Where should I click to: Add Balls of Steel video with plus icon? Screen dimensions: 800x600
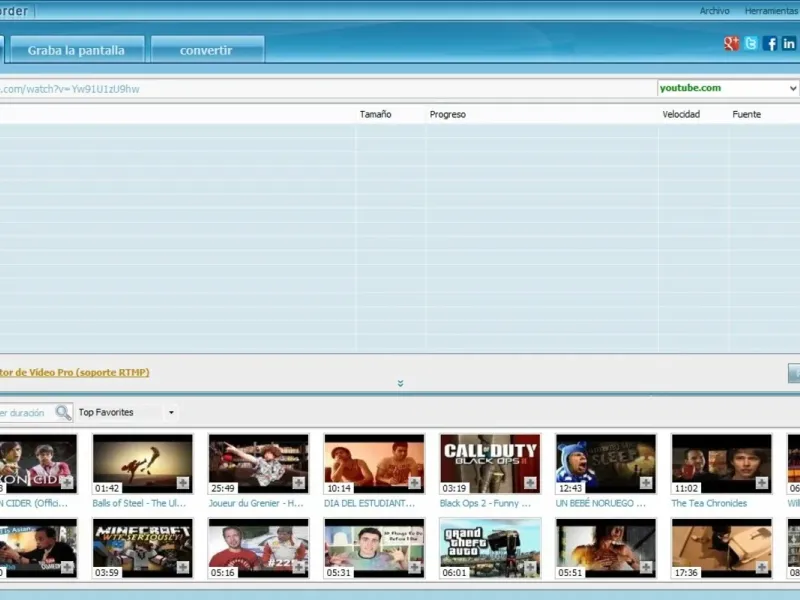tap(183, 483)
